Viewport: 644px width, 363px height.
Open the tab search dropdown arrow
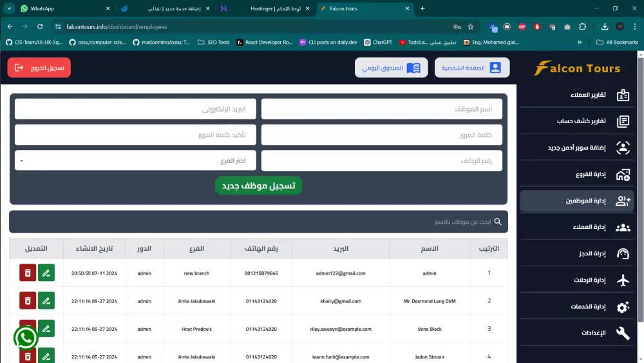(x=9, y=8)
